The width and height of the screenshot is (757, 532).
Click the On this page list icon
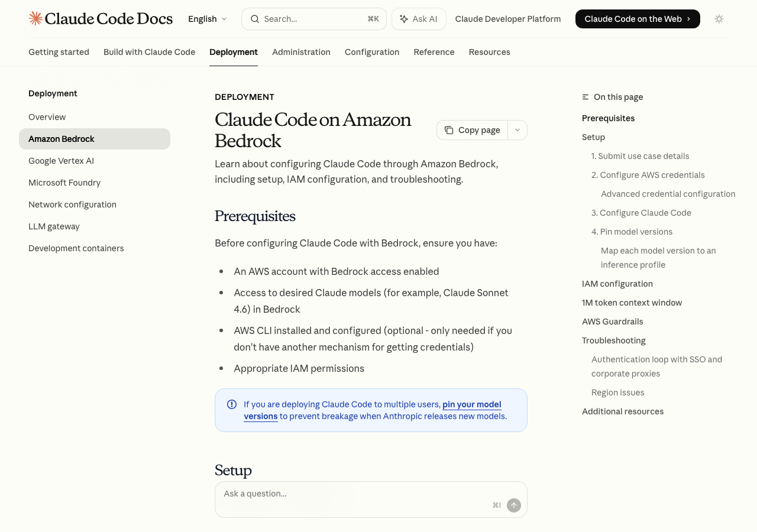tap(585, 97)
